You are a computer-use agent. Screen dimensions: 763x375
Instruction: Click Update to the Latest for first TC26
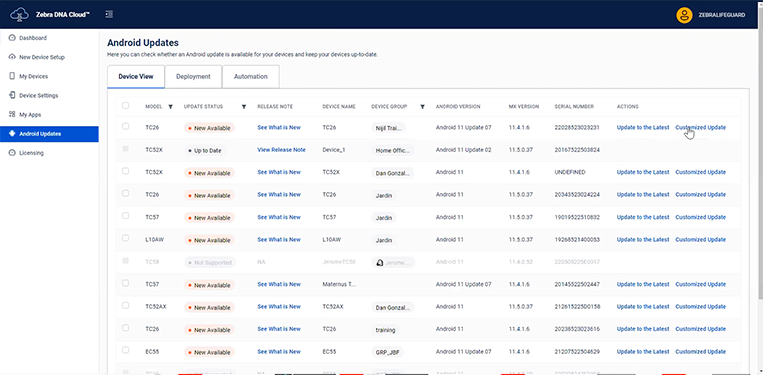click(643, 127)
